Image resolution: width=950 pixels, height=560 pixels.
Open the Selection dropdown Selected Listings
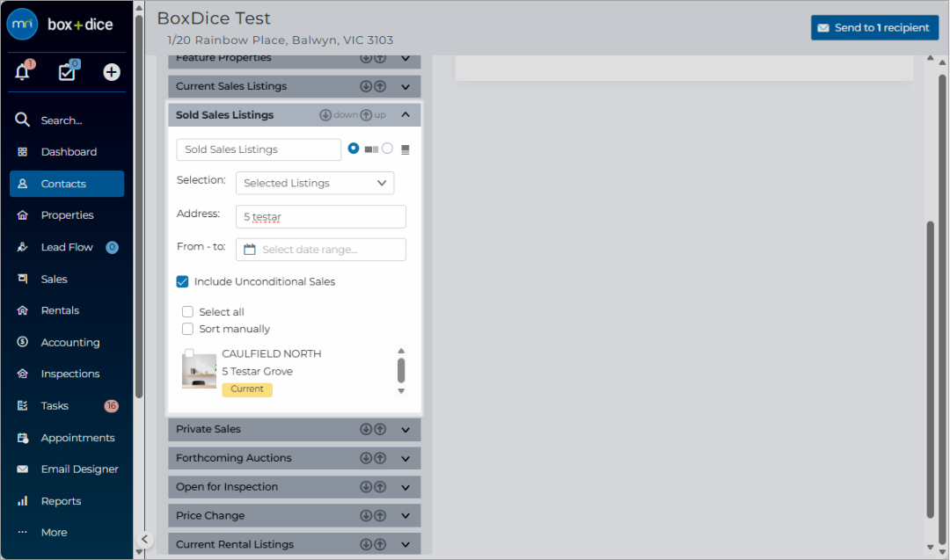point(315,183)
